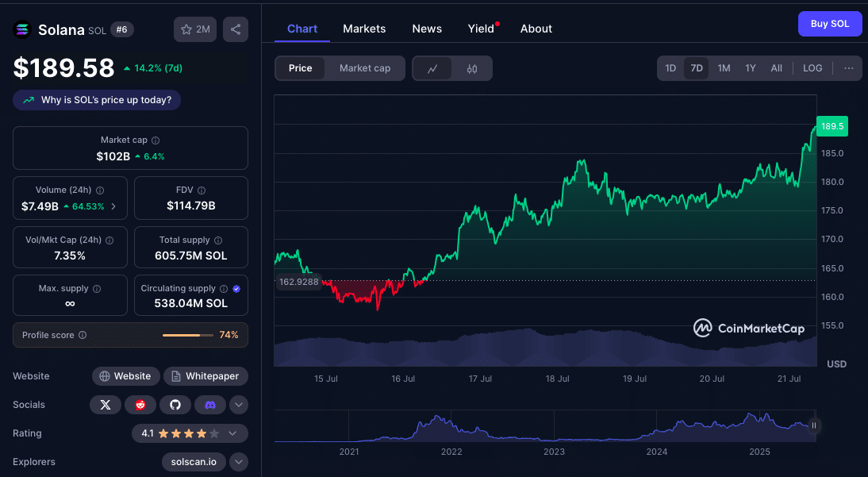Screen dimensions: 868x477
Task: Open Vol/Mkt Cap (24h) info icon
Action: pyautogui.click(x=109, y=240)
